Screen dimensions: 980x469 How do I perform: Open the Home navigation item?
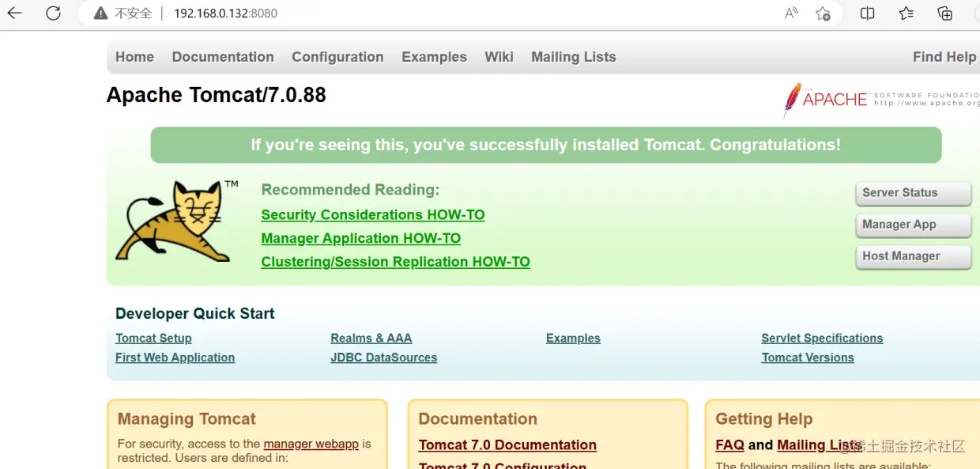134,57
